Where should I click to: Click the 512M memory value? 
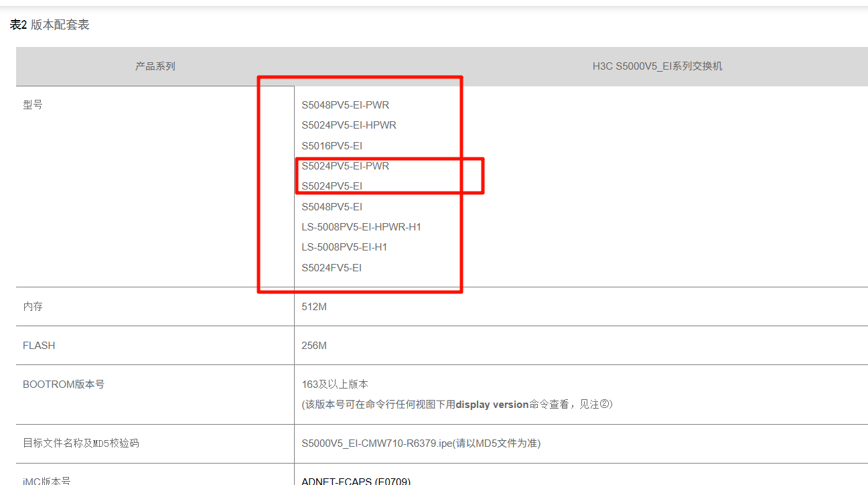[314, 307]
